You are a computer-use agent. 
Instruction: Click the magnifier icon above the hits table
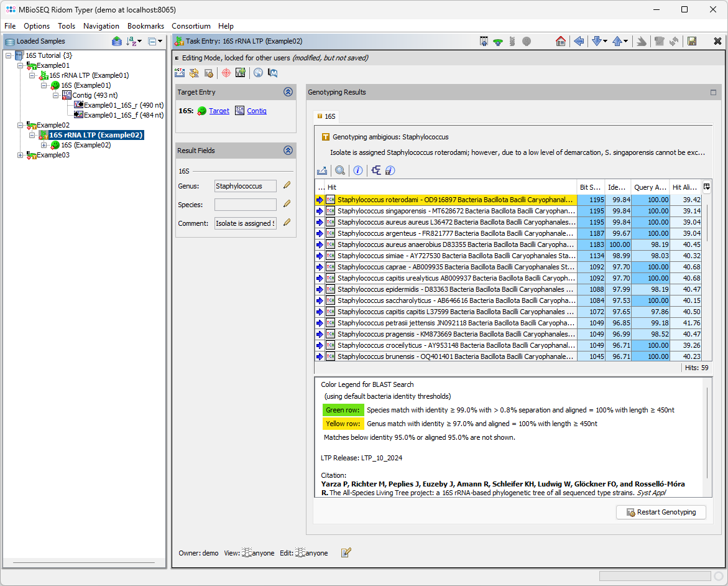coord(340,170)
